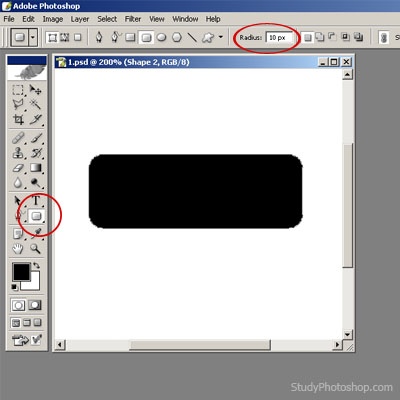
Task: Click the Radius input field
Action: coord(279,38)
